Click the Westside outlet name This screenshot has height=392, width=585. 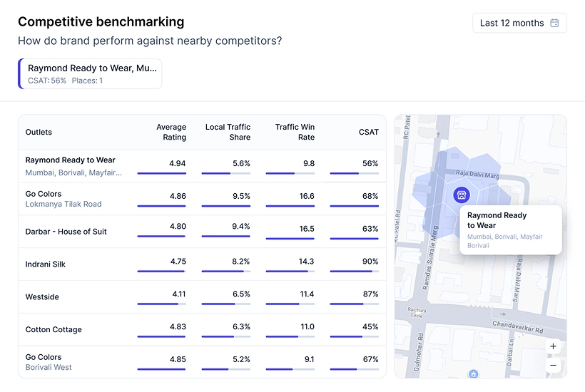pos(42,297)
